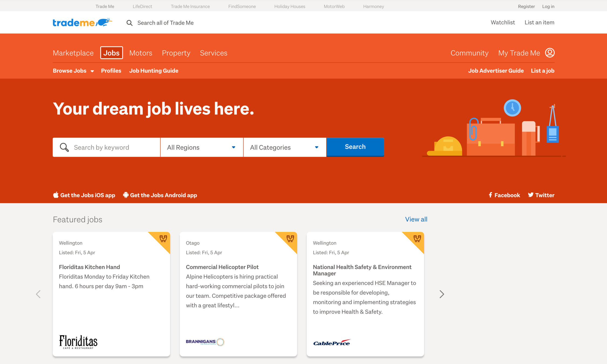Show next featured jobs with right arrow
The height and width of the screenshot is (364, 607).
click(442, 294)
